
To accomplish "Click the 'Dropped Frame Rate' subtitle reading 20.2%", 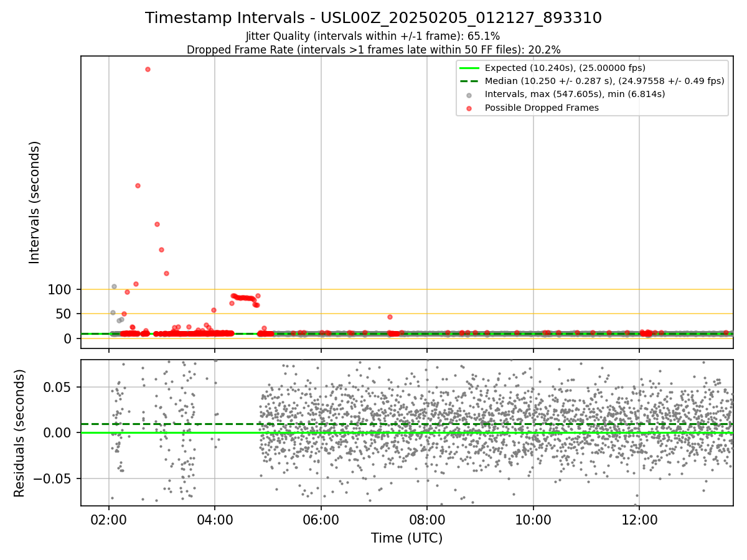I will (374, 50).
